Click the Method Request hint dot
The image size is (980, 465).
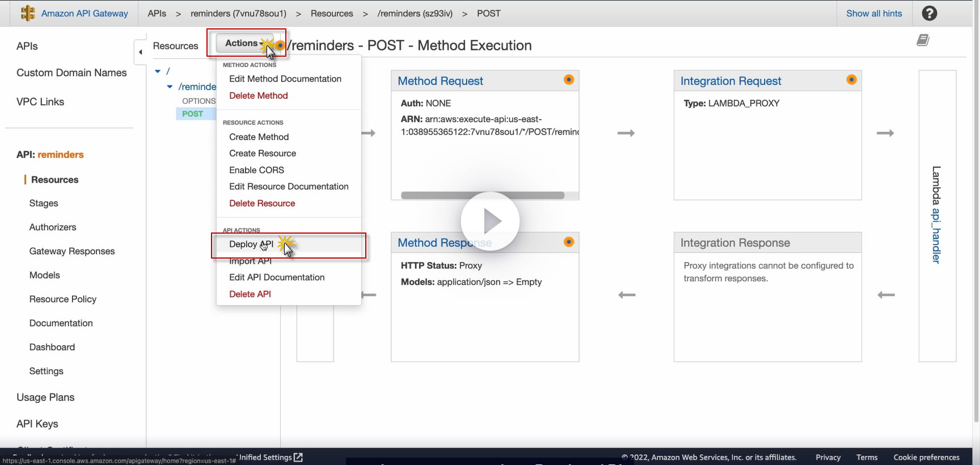(569, 80)
